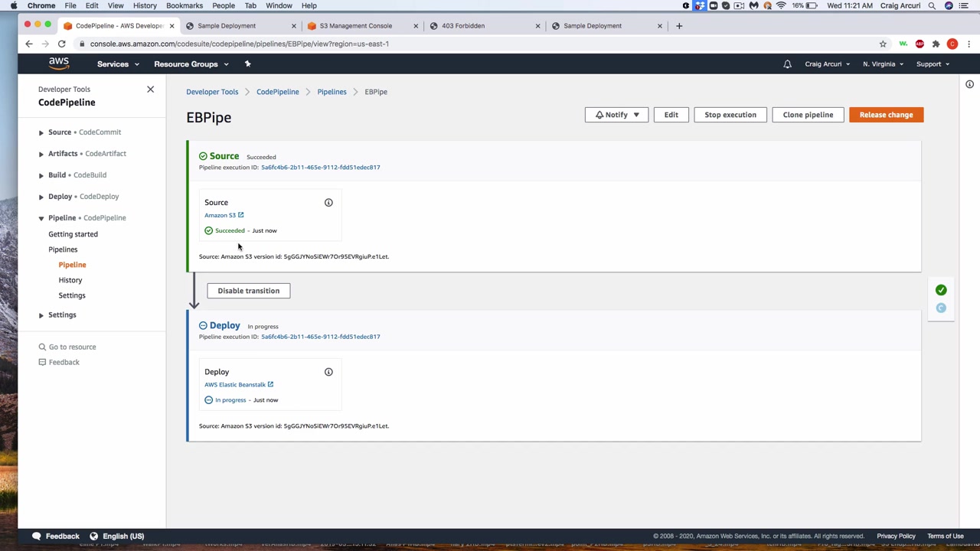Open the Notify dropdown
Image resolution: width=980 pixels, height=551 pixels.
click(x=616, y=115)
